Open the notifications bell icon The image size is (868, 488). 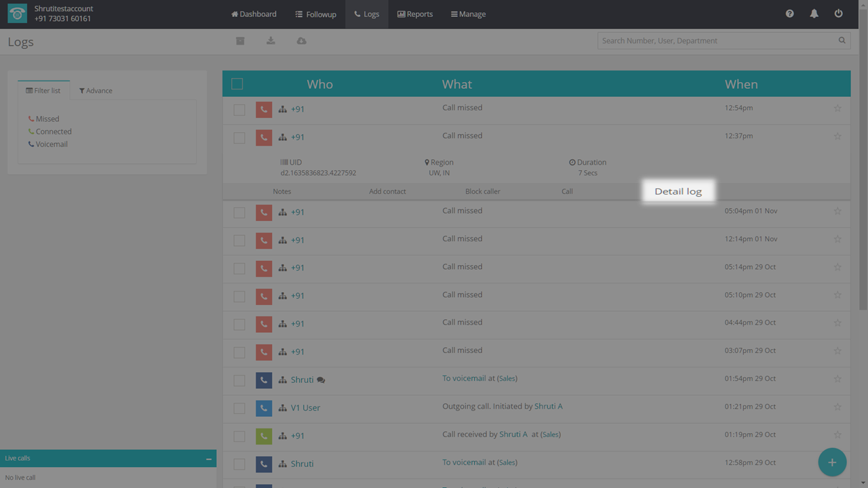814,14
